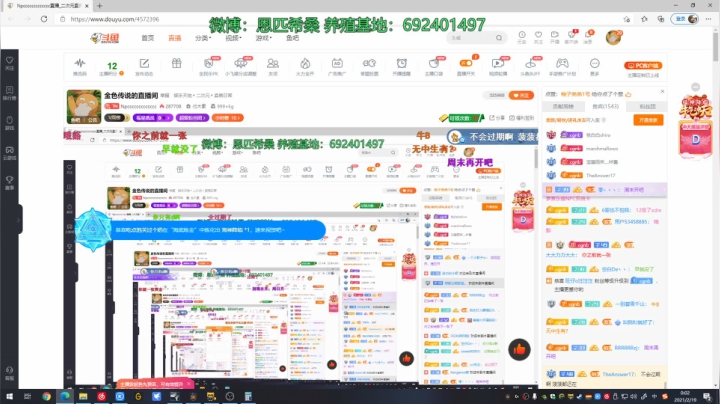Reload the page in browser
The width and height of the screenshot is (720, 404).
point(44,19)
